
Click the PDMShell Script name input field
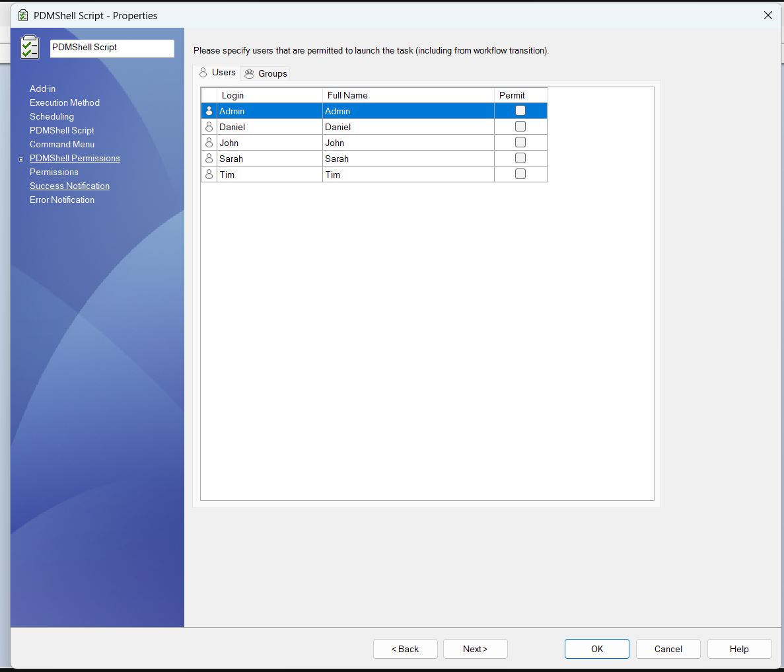click(x=112, y=48)
